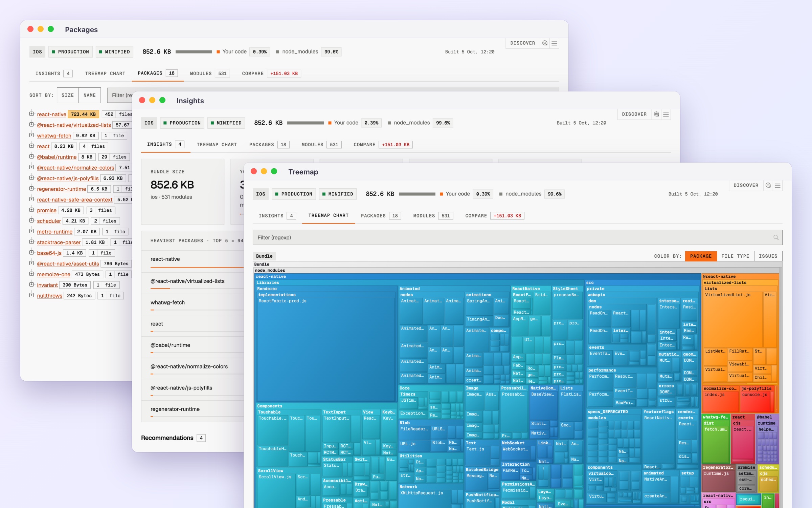This screenshot has width=812, height=508.
Task: Click the code badge icon in Packages window
Action: [x=545, y=43]
